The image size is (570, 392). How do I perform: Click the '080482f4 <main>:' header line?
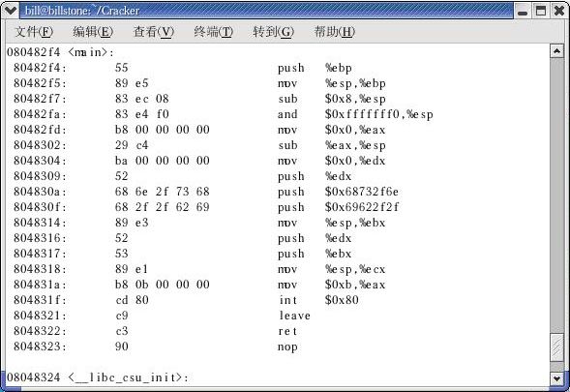60,52
